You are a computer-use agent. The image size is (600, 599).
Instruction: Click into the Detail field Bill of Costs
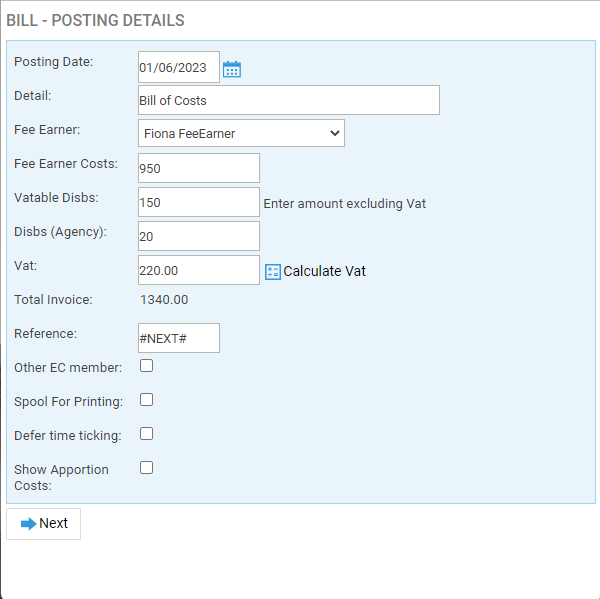pos(289,100)
